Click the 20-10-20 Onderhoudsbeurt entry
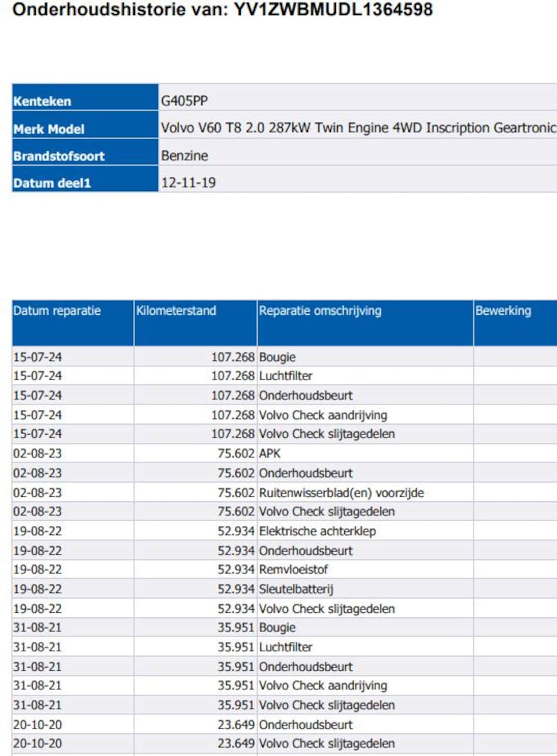Image resolution: width=557 pixels, height=756 pixels. point(285,725)
